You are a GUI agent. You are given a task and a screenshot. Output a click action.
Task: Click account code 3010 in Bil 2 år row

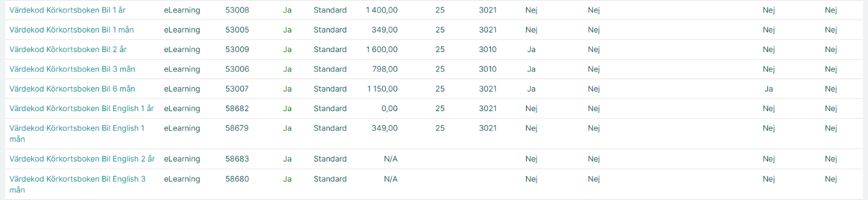(488, 49)
